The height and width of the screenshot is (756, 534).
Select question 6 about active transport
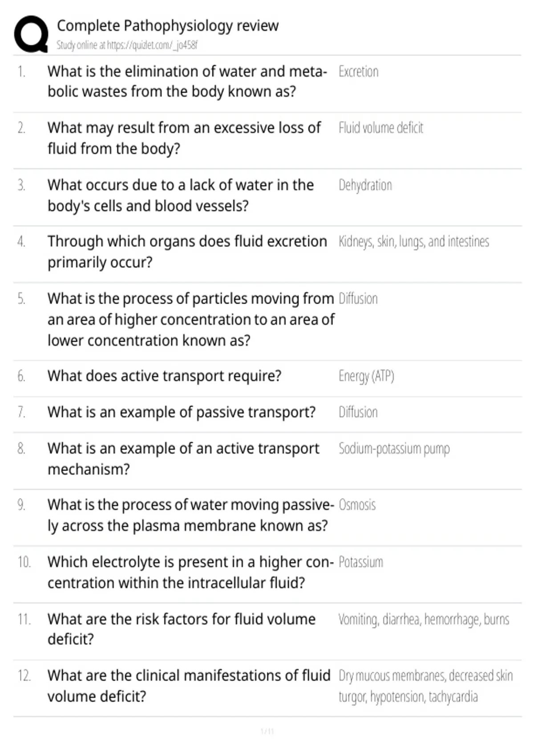165,376
